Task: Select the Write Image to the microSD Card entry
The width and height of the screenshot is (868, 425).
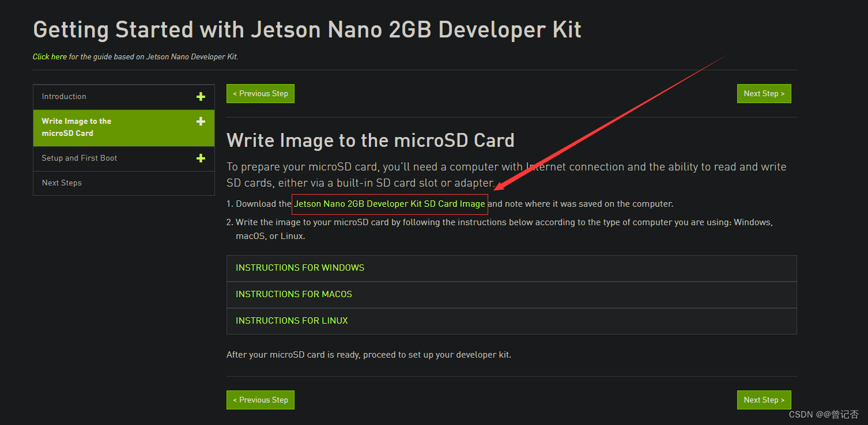Action: click(x=76, y=127)
